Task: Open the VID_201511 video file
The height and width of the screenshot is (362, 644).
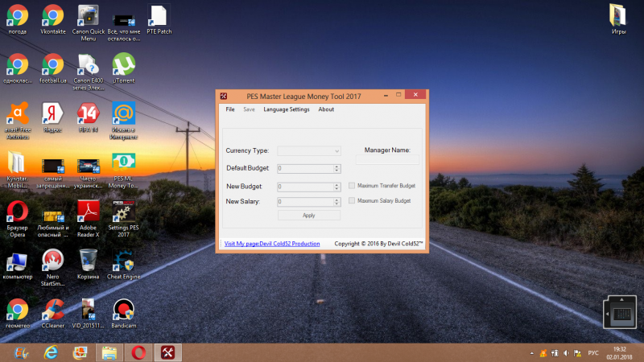Action: pos(89,314)
